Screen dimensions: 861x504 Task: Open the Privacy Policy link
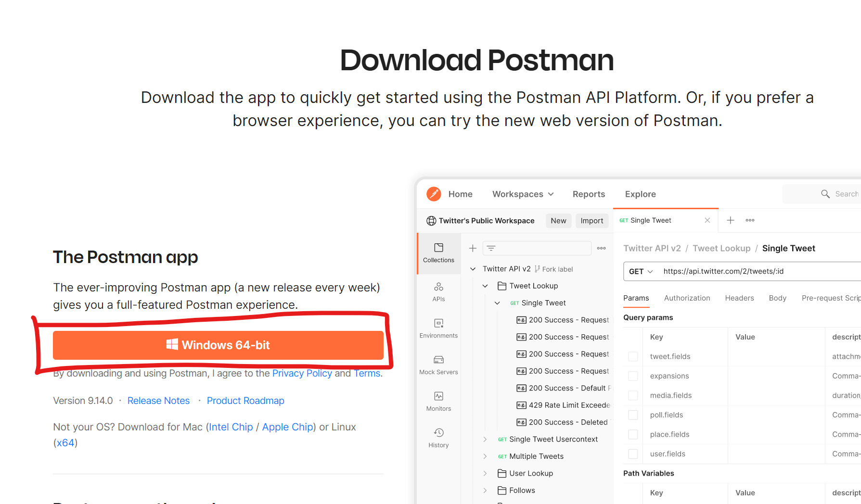click(302, 373)
